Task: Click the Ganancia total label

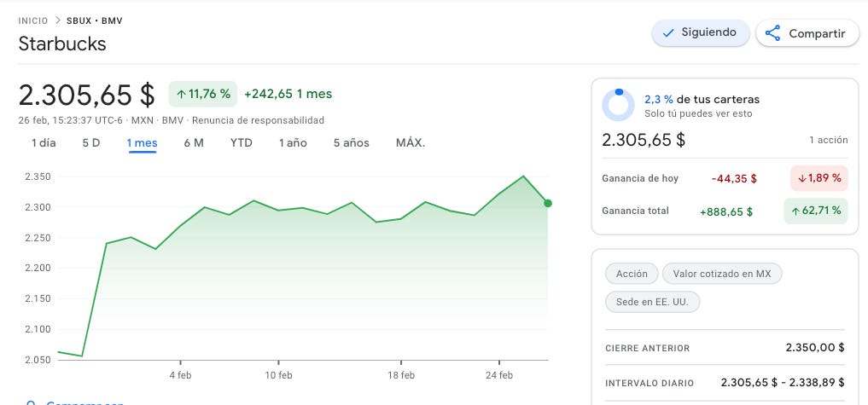Action: click(636, 211)
